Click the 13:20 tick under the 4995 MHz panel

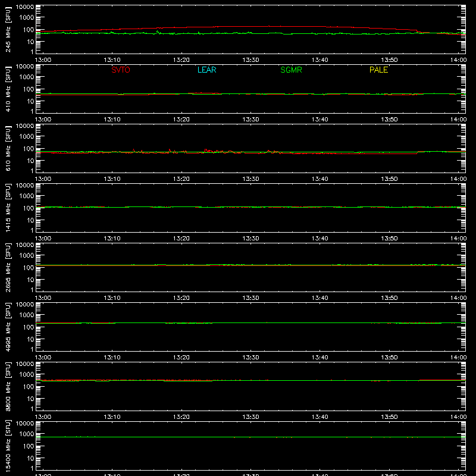tap(181, 358)
